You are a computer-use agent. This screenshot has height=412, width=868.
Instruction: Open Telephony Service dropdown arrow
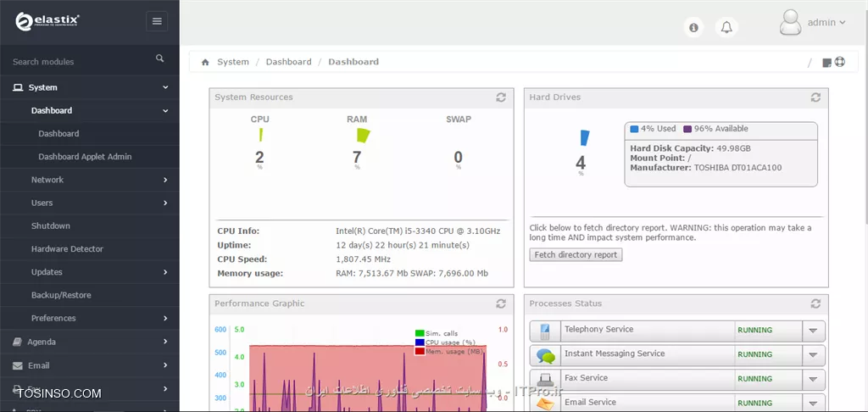(x=813, y=331)
